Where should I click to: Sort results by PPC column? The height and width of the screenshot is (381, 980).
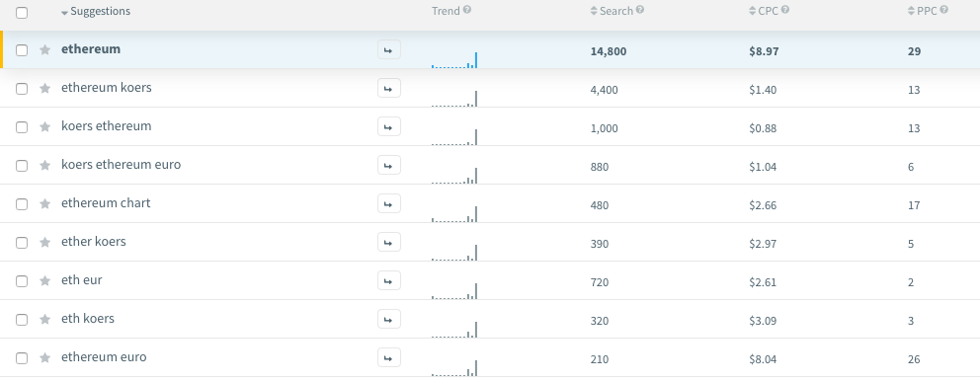[x=923, y=11]
